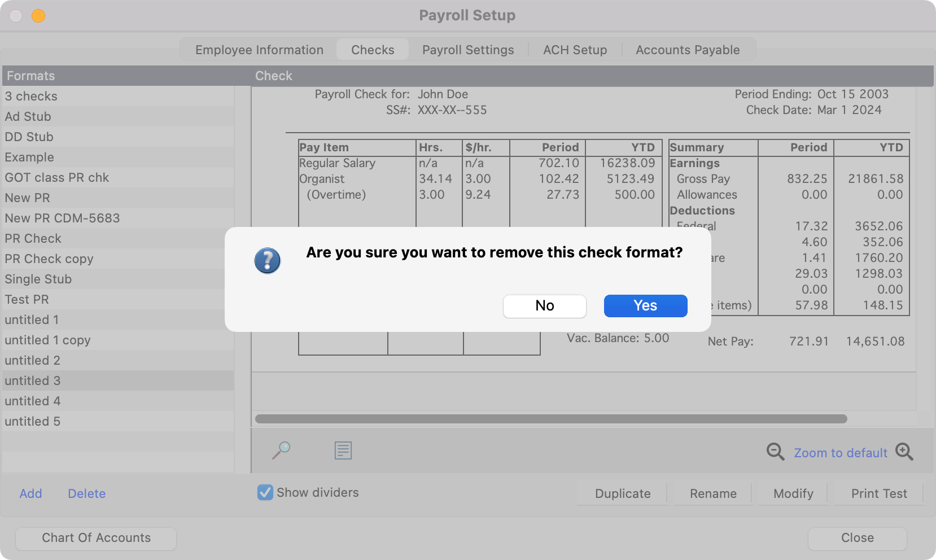The image size is (936, 560).
Task: Click the question mark dialog icon
Action: (267, 261)
